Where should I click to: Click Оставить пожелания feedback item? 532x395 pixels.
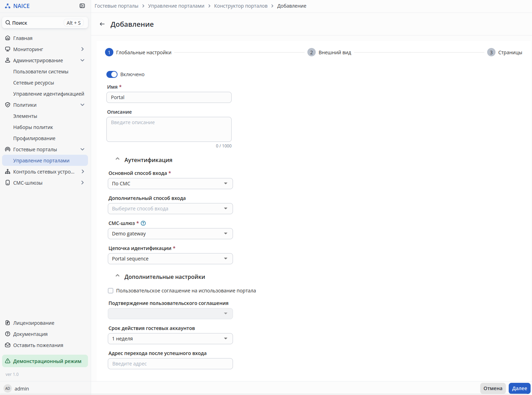pos(38,345)
